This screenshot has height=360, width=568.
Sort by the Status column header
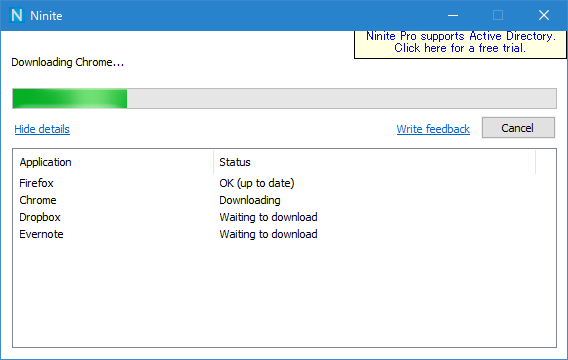click(374, 162)
